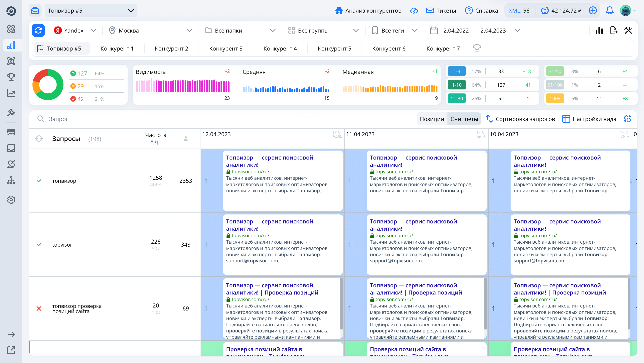Click the blue 1-3 position range swatch
Viewport: 644px width, 363px height.
(456, 71)
